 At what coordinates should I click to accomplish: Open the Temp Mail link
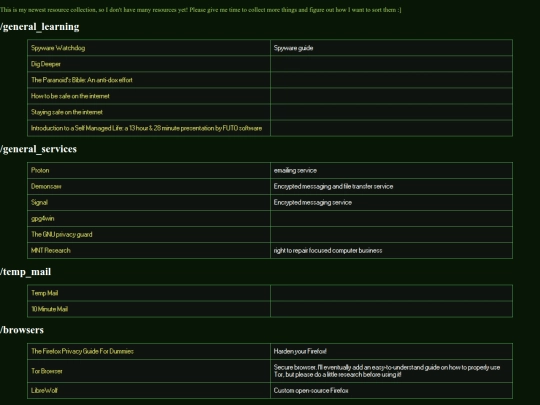click(x=44, y=293)
